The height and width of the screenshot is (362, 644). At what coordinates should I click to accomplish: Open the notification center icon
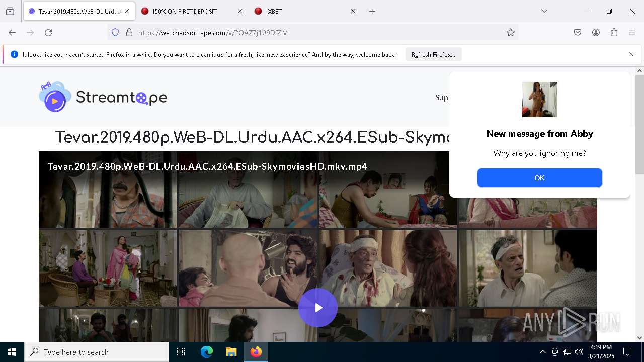pyautogui.click(x=627, y=352)
